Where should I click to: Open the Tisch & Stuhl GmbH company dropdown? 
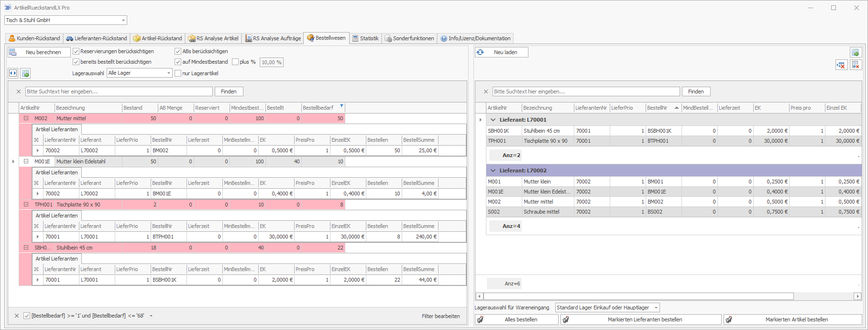(123, 20)
